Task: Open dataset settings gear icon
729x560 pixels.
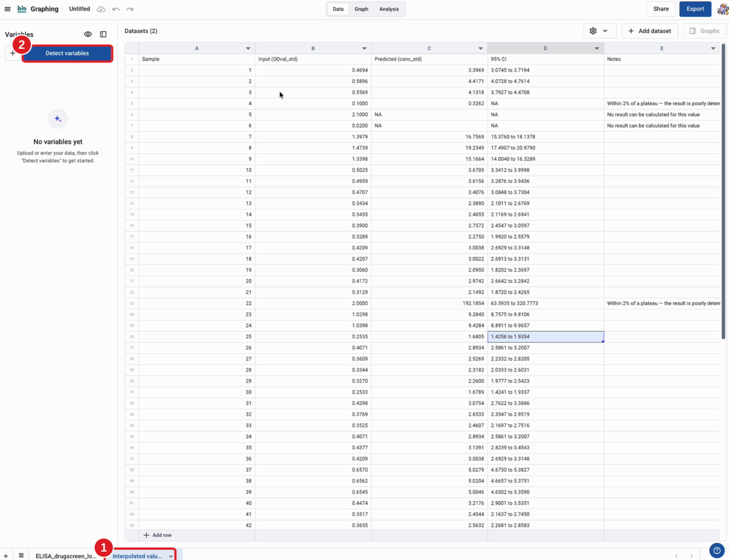Action: coord(593,31)
